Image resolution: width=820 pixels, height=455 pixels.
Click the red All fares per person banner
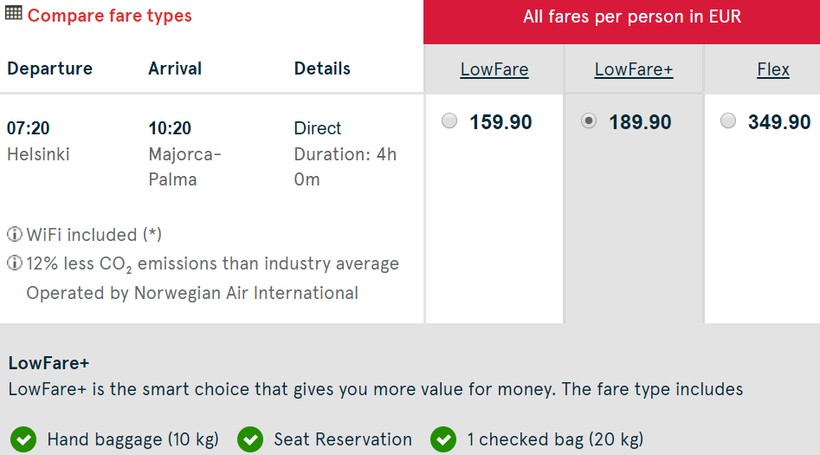coord(621,17)
